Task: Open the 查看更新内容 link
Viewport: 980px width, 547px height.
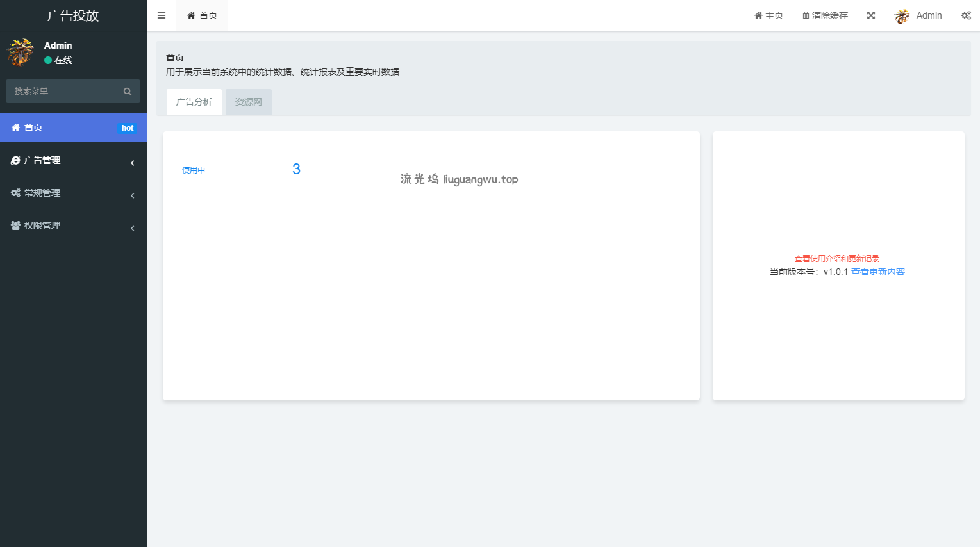Action: tap(877, 272)
